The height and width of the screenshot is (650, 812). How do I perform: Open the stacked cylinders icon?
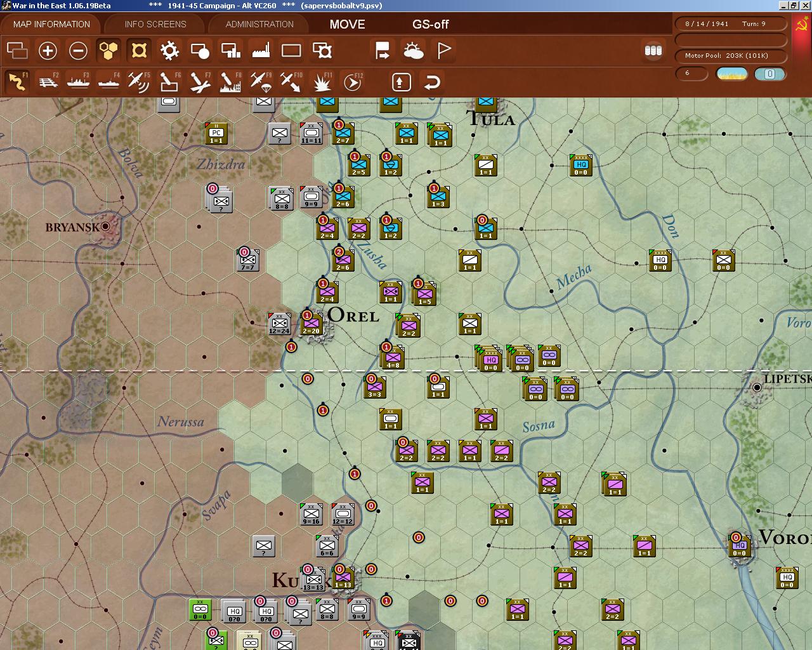(x=653, y=50)
